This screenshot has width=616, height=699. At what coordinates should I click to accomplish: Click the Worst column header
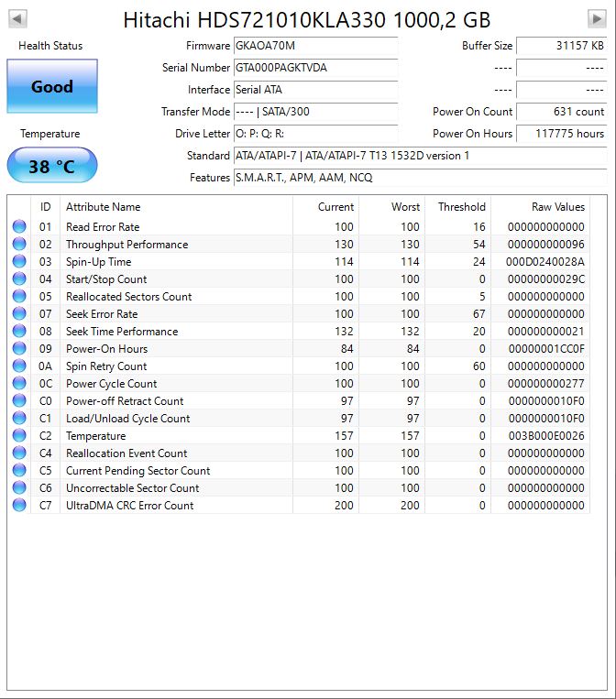coord(392,207)
